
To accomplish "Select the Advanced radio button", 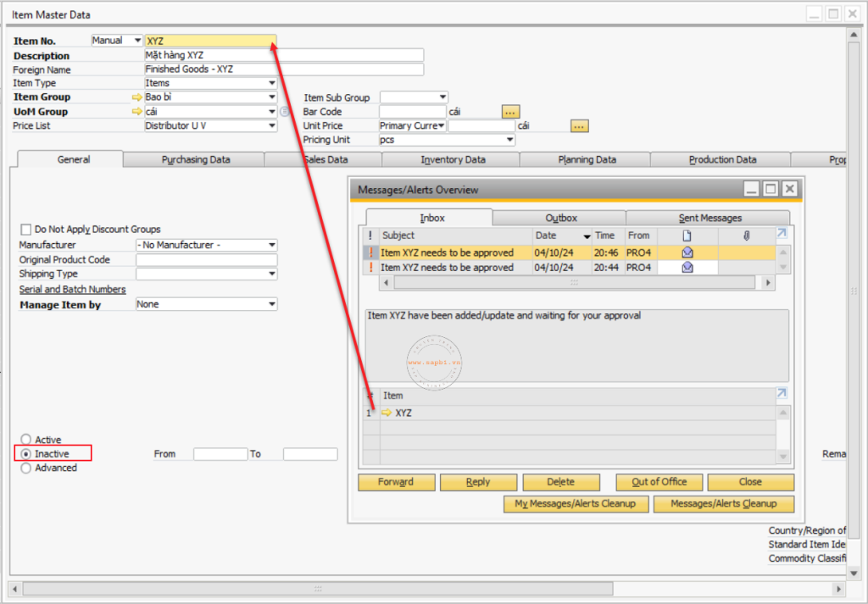I will coord(26,468).
